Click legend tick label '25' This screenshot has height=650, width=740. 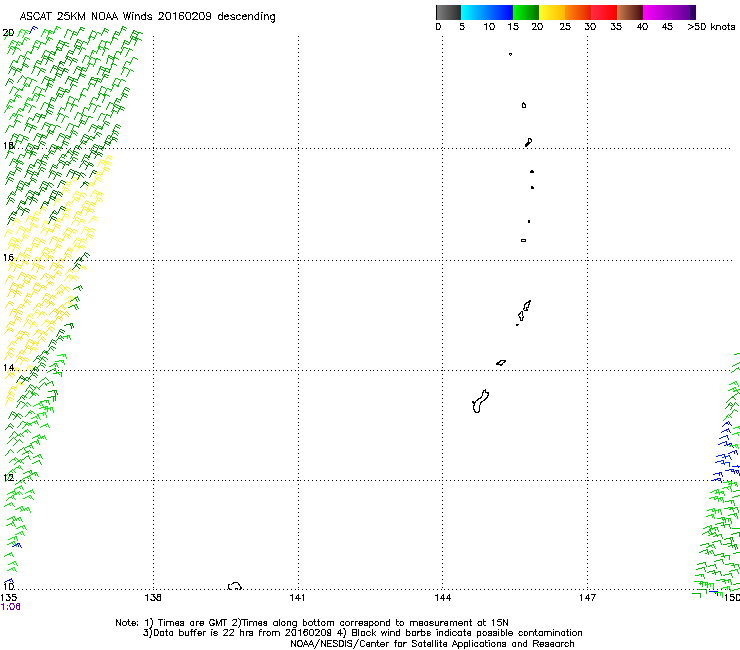tap(565, 27)
